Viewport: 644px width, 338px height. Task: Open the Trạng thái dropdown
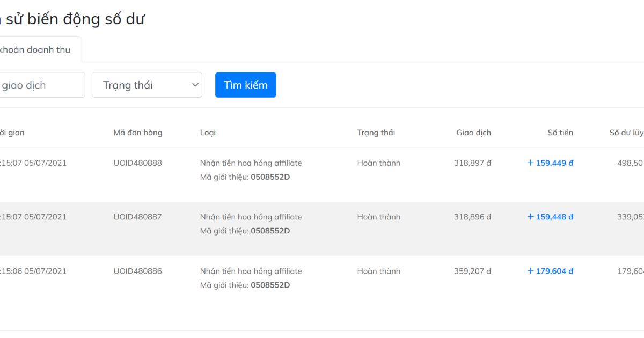pos(147,84)
